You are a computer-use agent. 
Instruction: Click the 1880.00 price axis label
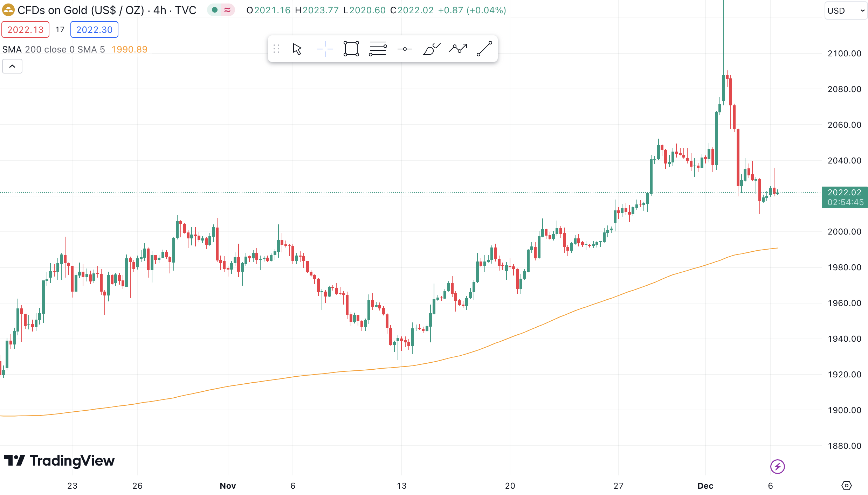pos(844,446)
